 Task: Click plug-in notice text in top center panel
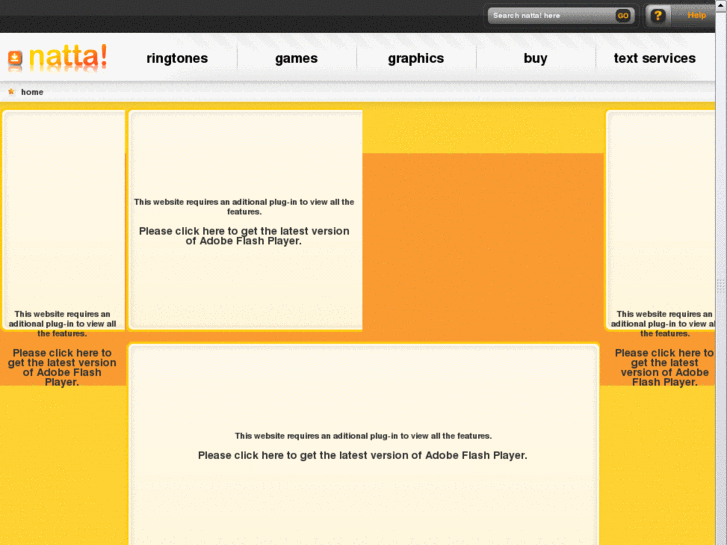tap(244, 207)
